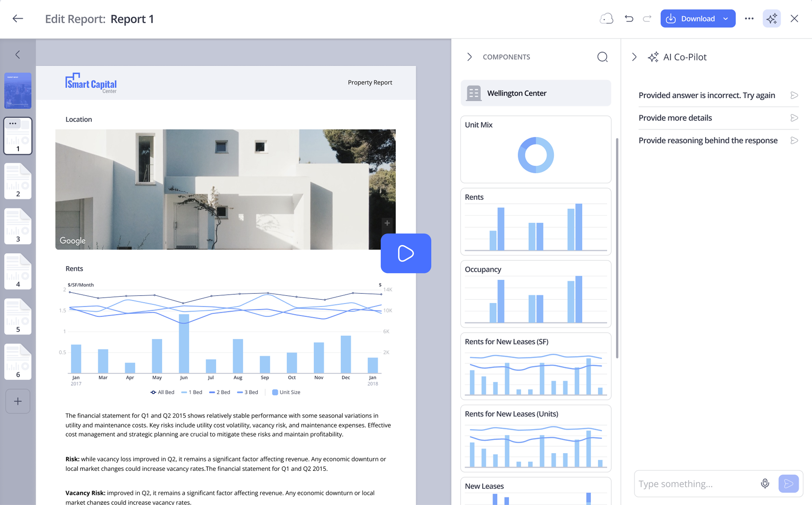Click the components panel scrollbar
This screenshot has height=505, width=812.
pyautogui.click(x=617, y=248)
